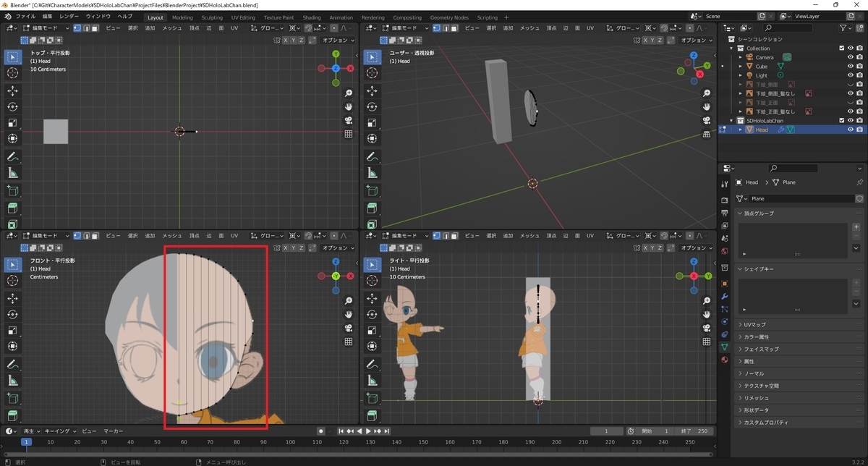Expand the Head item in outliner
Image resolution: width=868 pixels, height=466 pixels.
(x=740, y=130)
